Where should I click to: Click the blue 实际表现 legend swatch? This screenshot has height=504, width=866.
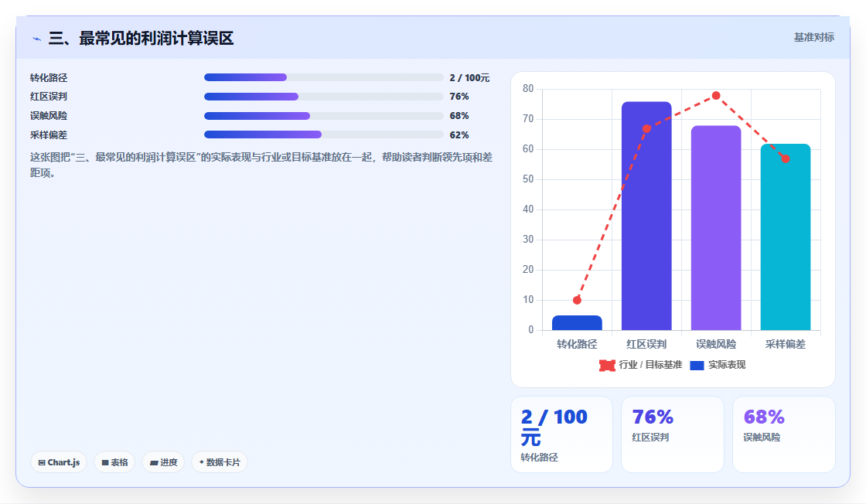[697, 366]
